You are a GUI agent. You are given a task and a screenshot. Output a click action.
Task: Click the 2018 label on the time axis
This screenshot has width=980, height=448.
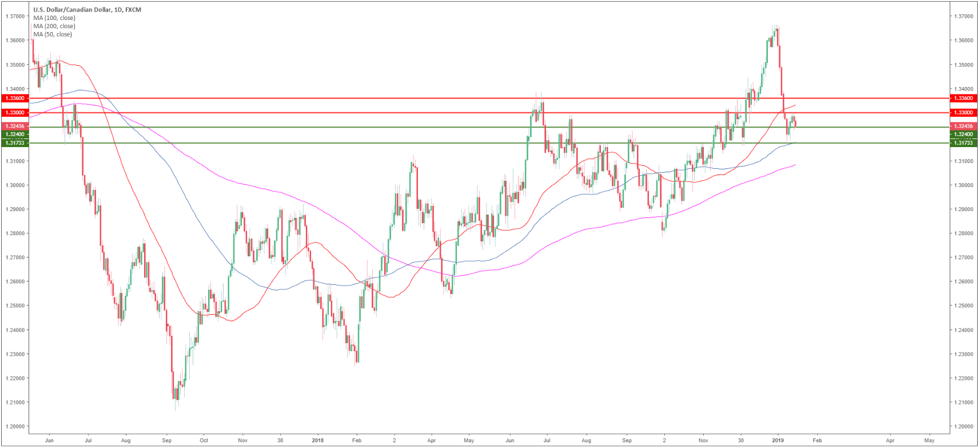tap(318, 441)
